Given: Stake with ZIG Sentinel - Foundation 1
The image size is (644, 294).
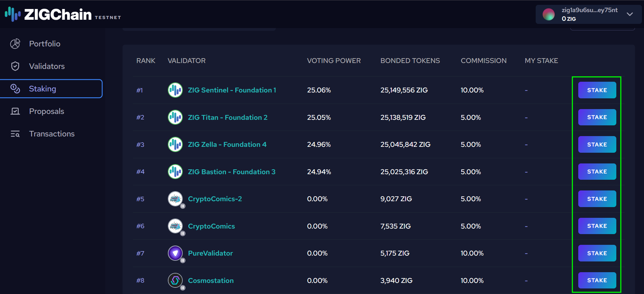Looking at the screenshot, I should pyautogui.click(x=597, y=90).
